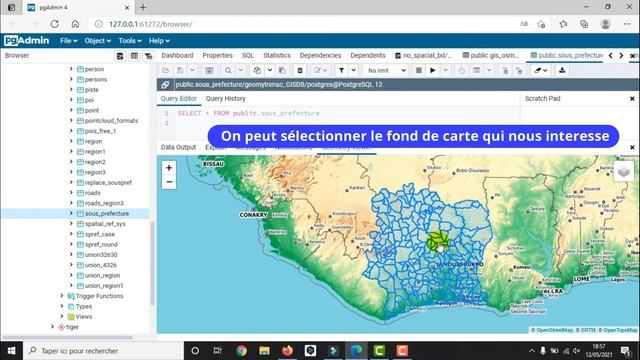Zoom in on the map
640x360 pixels.
click(x=169, y=168)
